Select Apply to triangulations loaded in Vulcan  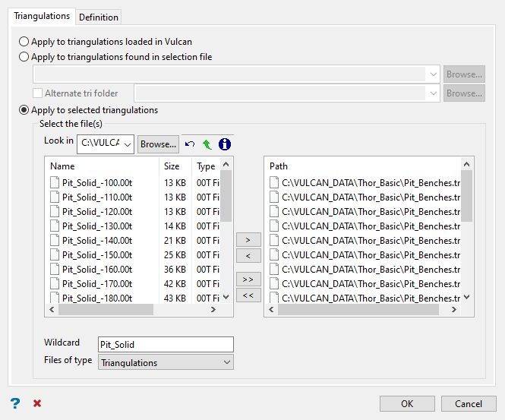24,42
